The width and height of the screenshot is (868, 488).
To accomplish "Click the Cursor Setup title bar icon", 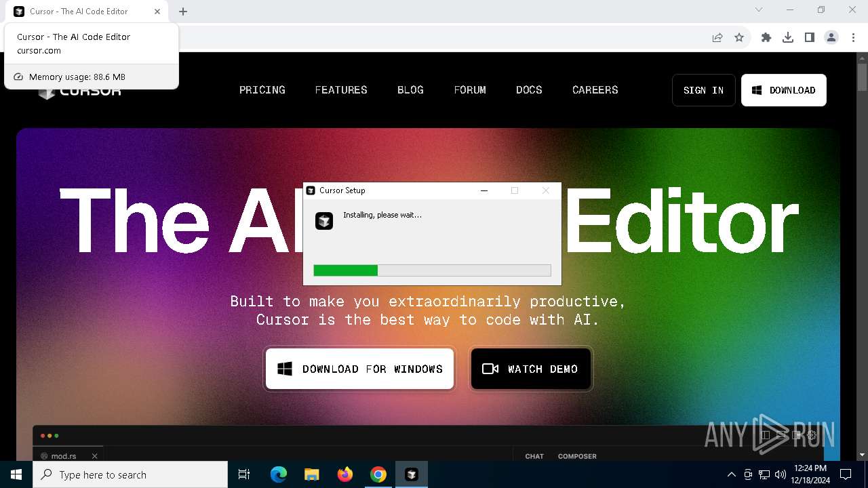I will [x=311, y=190].
